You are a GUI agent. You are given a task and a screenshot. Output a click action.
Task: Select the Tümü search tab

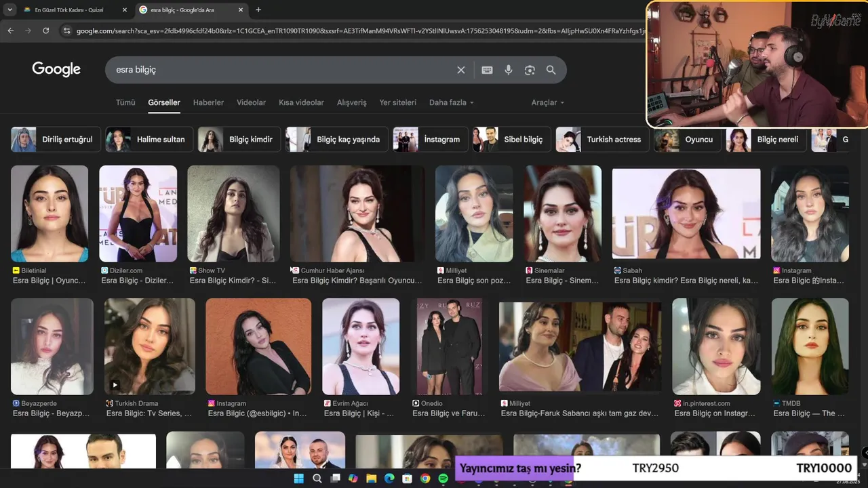(x=125, y=102)
